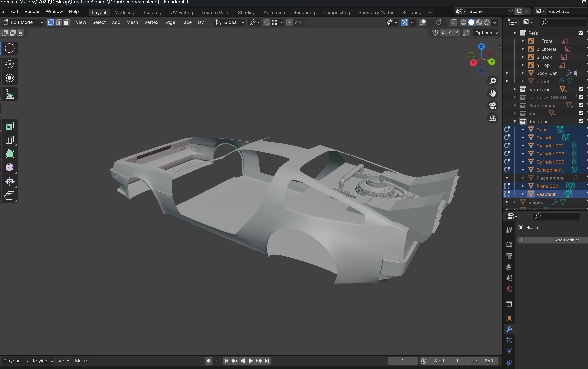Open shading options dropdown arrow

point(494,22)
